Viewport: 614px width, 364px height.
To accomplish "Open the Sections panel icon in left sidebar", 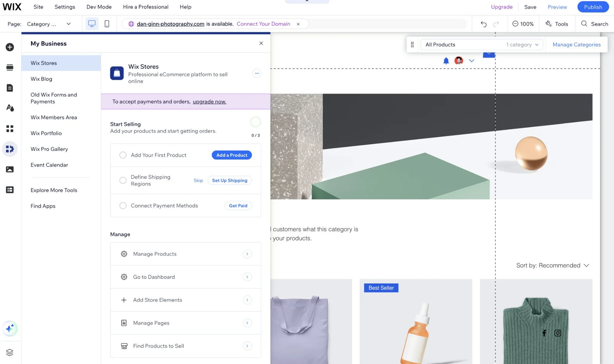I will 10,67.
